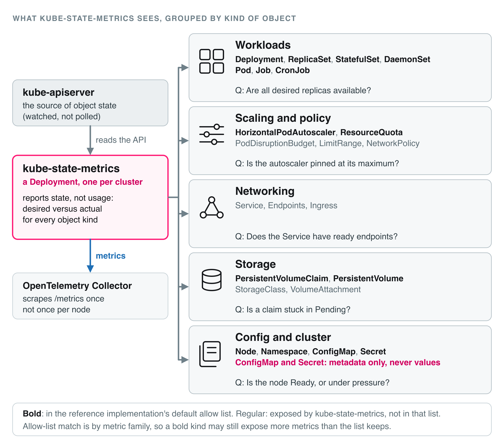Image resolution: width=504 pixels, height=445 pixels.
Task: Click 'Namespace' in Config and cluster list
Action: (284, 351)
